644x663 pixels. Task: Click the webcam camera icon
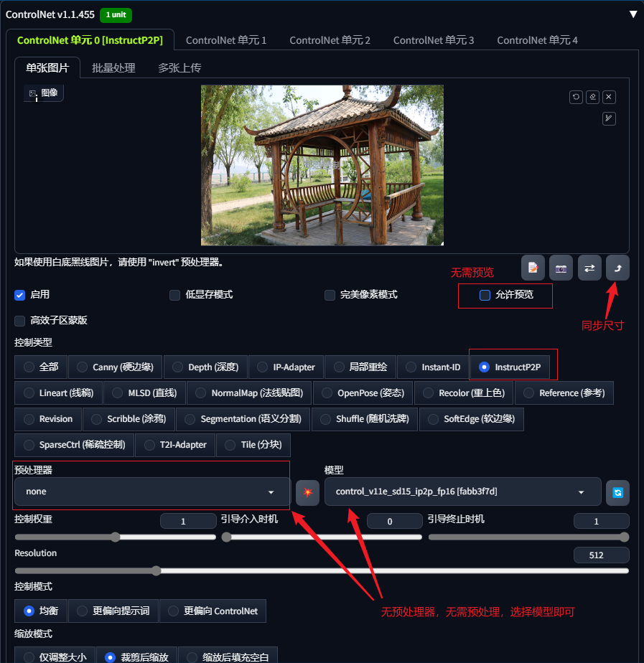tap(561, 268)
